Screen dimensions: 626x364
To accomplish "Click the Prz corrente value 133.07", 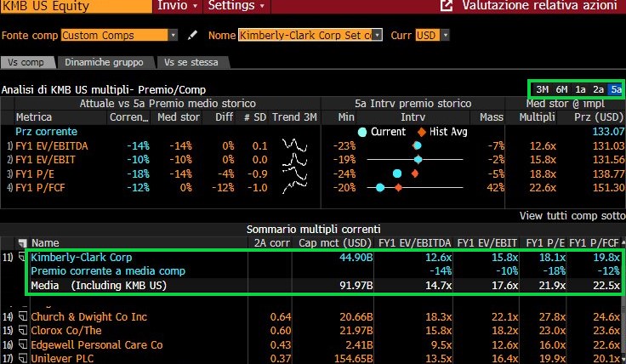I will tap(608, 132).
